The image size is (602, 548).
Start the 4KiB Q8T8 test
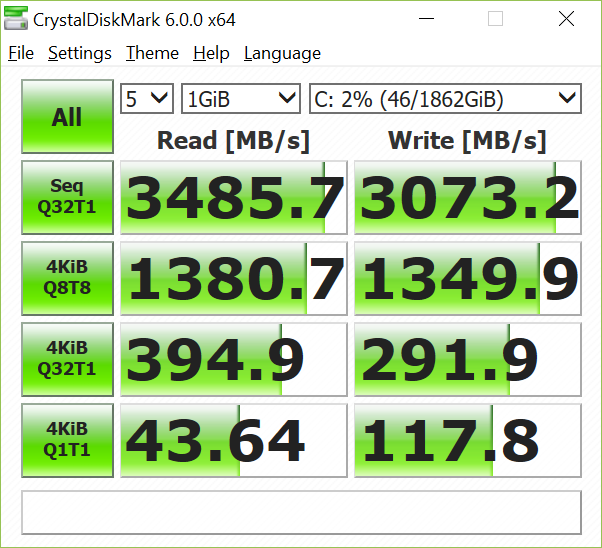[68, 278]
